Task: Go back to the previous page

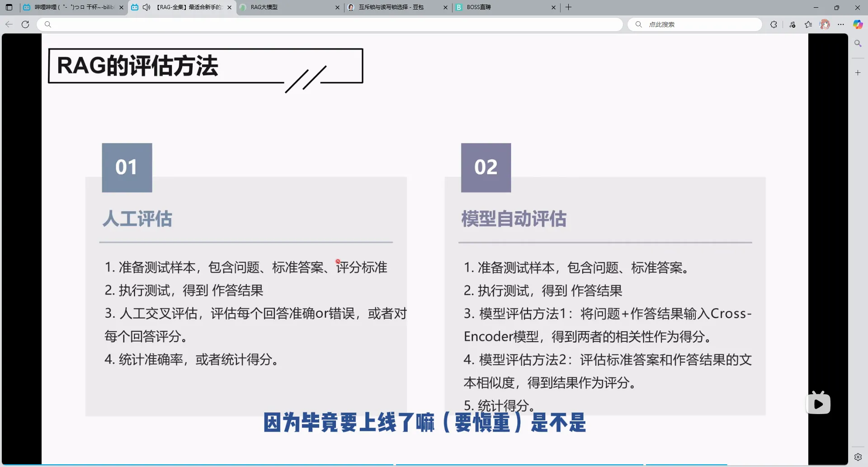Action: [9, 24]
